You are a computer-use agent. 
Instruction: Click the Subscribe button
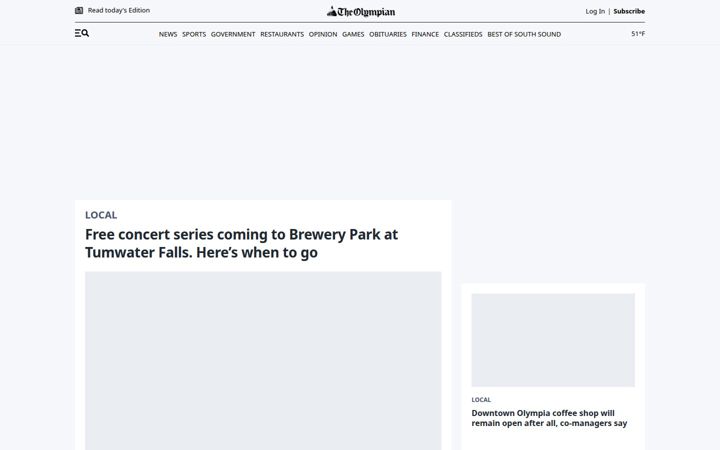629,11
